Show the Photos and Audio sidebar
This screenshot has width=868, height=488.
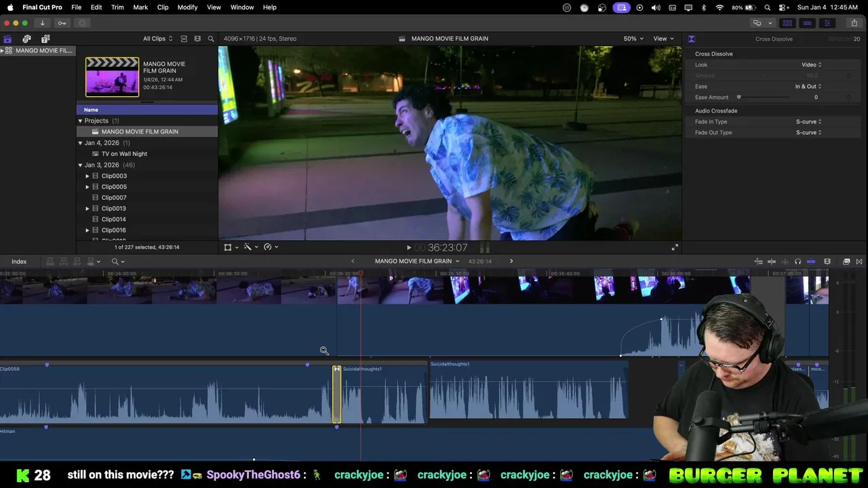26,39
